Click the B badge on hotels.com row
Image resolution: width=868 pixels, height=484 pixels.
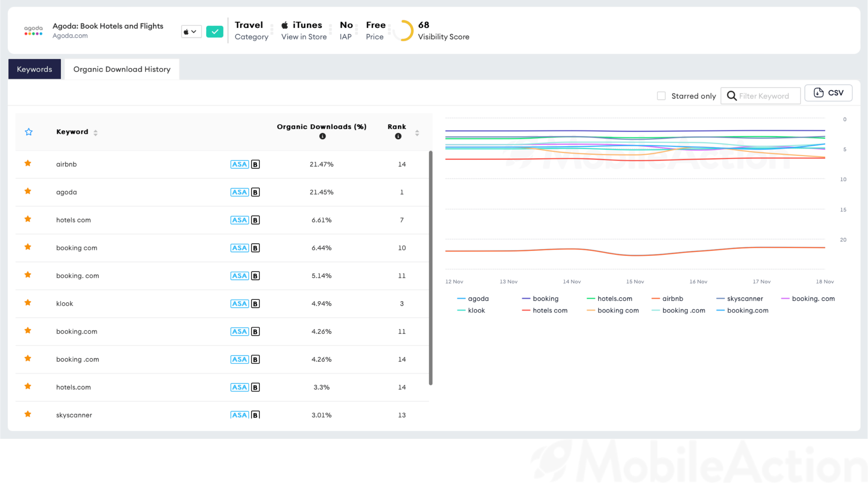(255, 387)
